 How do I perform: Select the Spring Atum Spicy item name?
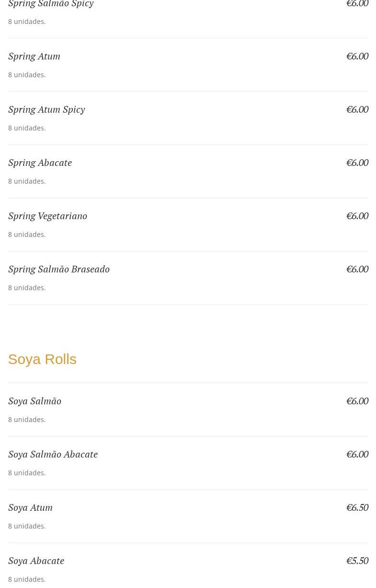point(46,109)
